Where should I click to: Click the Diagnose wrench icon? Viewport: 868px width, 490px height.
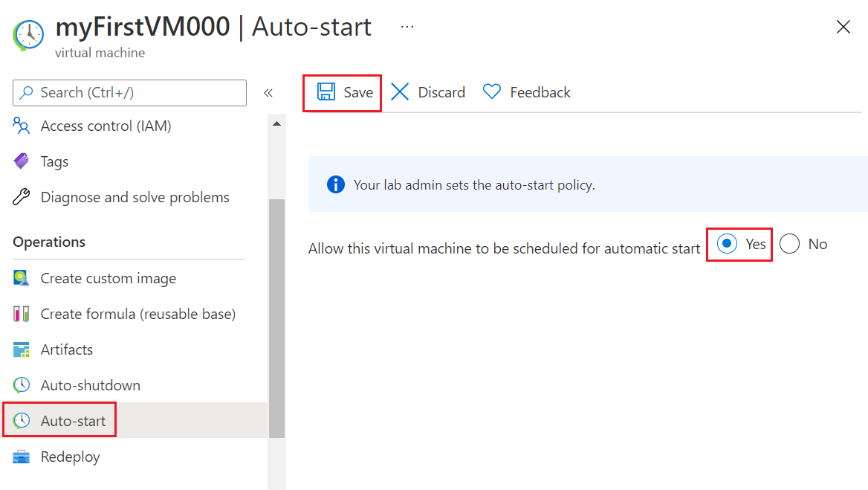point(21,196)
